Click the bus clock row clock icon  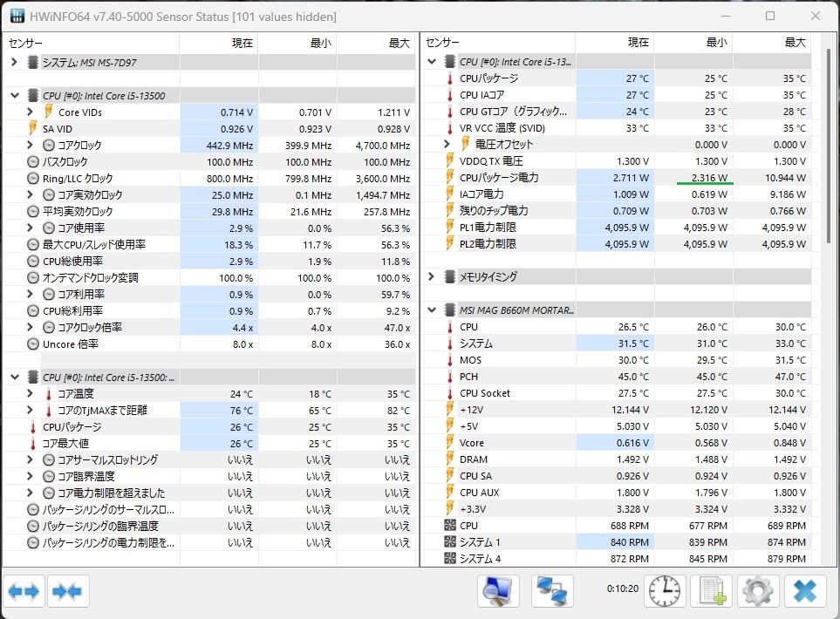pos(33,161)
